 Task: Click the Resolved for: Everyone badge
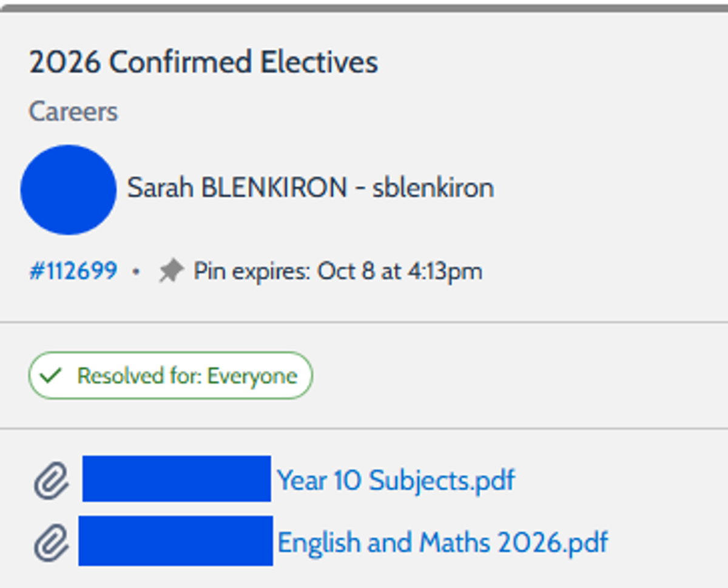coord(170,376)
